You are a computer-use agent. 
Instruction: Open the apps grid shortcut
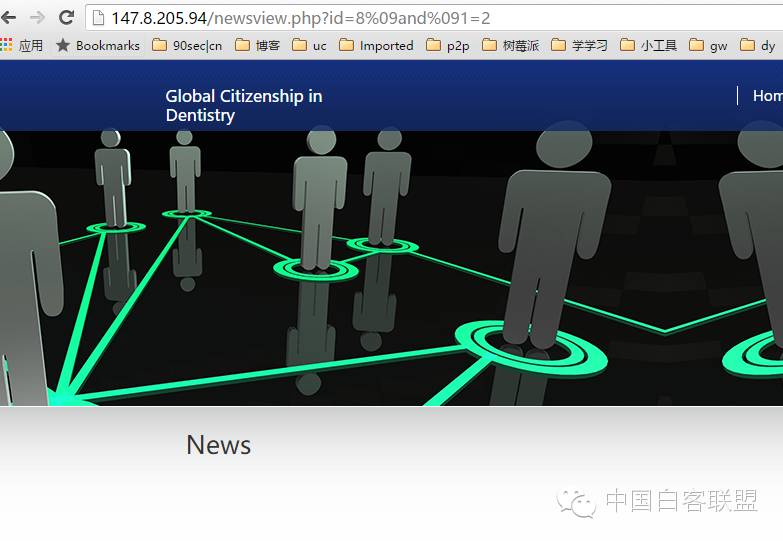pos(21,45)
